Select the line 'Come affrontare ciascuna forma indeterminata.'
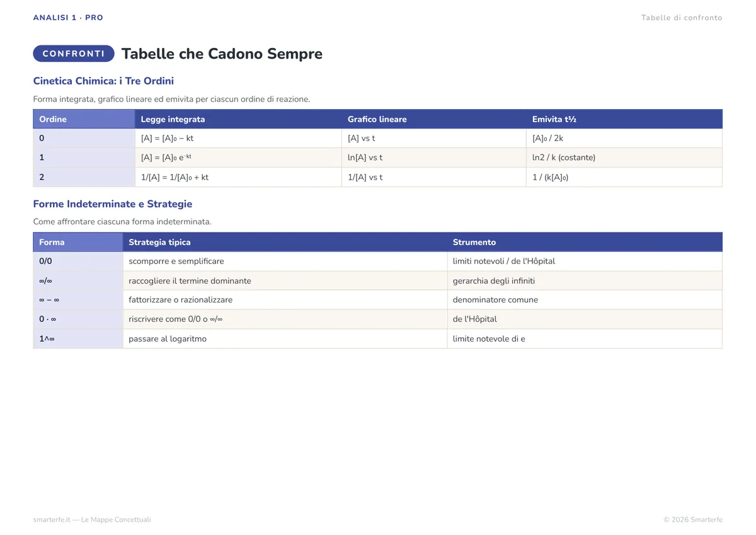 click(x=122, y=222)
